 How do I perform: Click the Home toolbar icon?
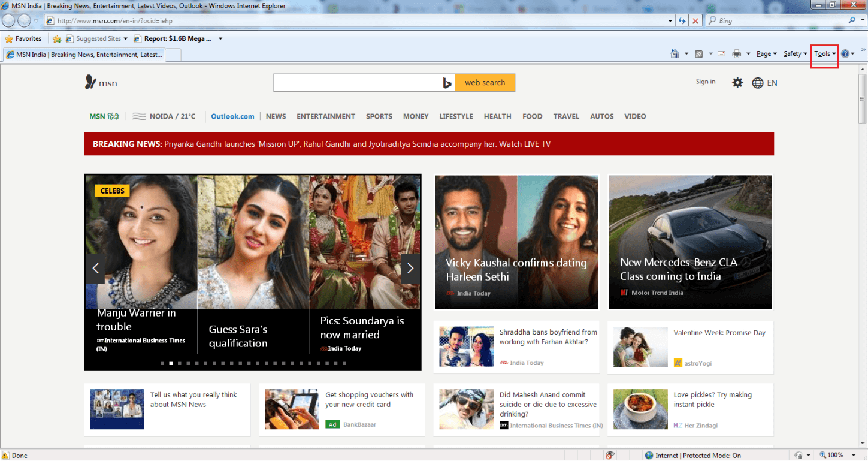[x=675, y=54]
